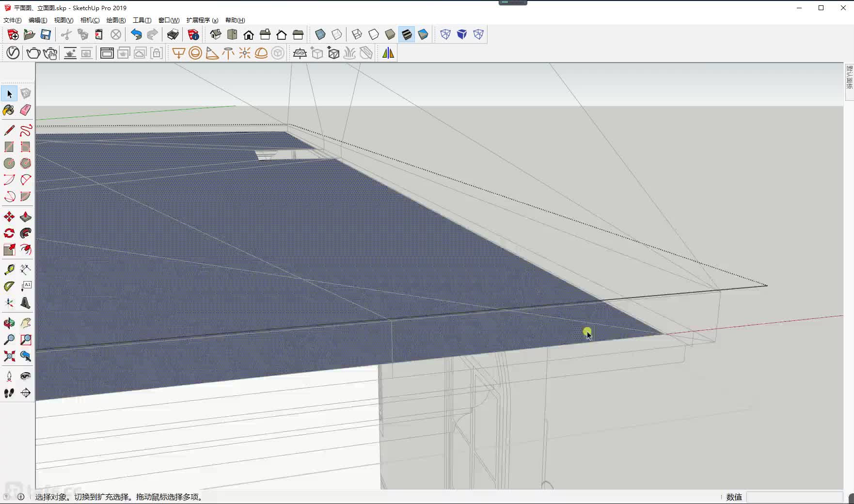The height and width of the screenshot is (504, 854).
Task: Add a V-Ray Sphere Light
Action: pyautogui.click(x=195, y=53)
